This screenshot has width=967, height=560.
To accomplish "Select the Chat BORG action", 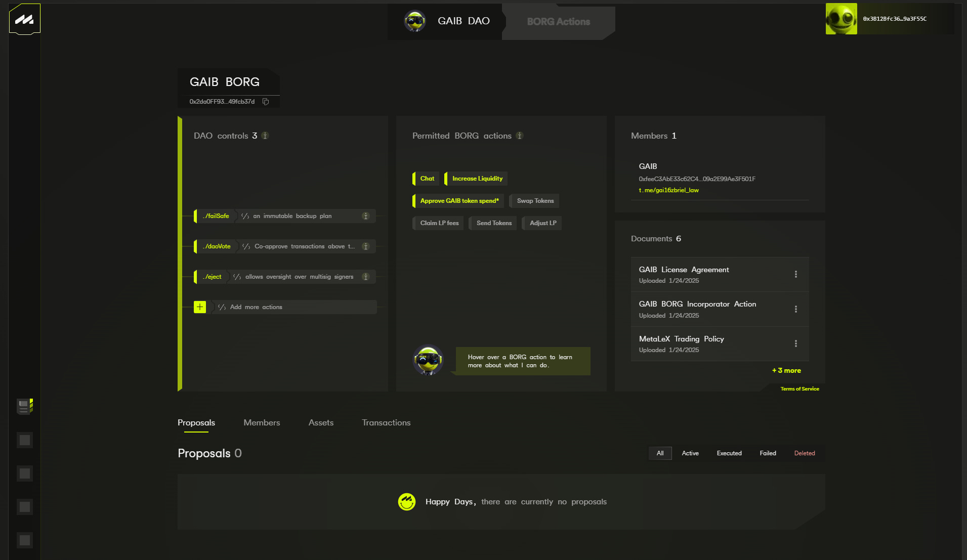I will tap(426, 179).
